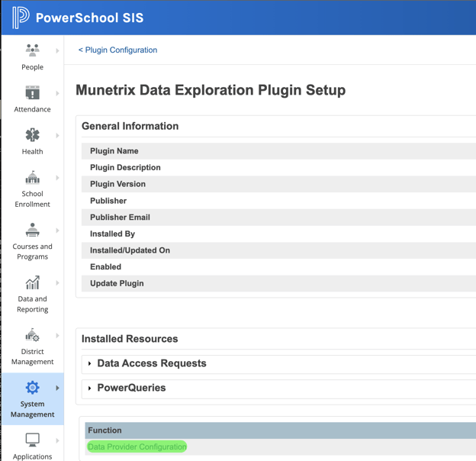
Task: Open the Attendance calendar icon
Action: (x=33, y=92)
